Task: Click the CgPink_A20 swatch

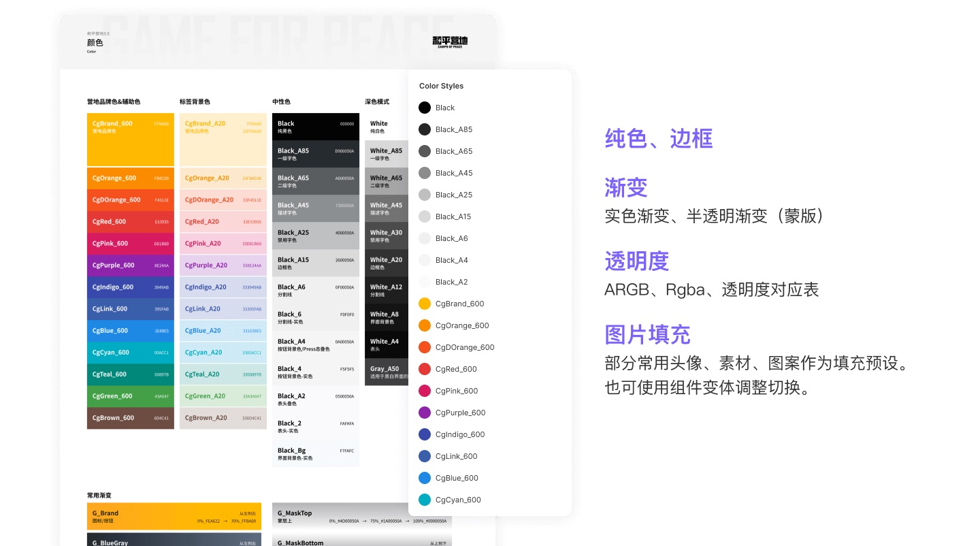Action: click(223, 244)
